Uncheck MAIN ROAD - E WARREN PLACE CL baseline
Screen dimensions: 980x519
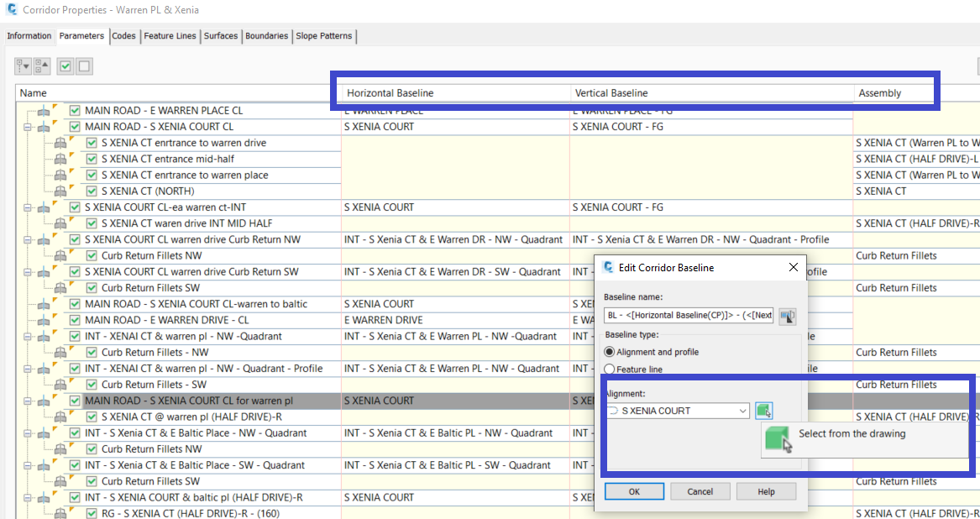[x=75, y=111]
